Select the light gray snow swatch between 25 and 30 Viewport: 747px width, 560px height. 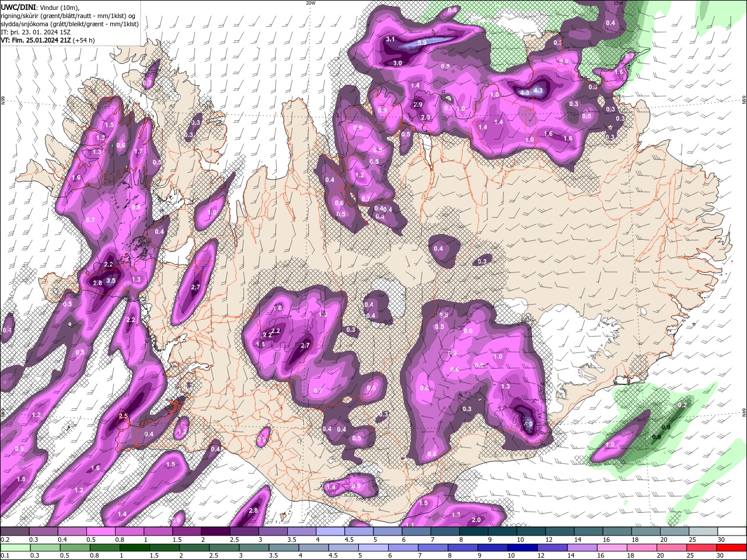tap(703, 531)
